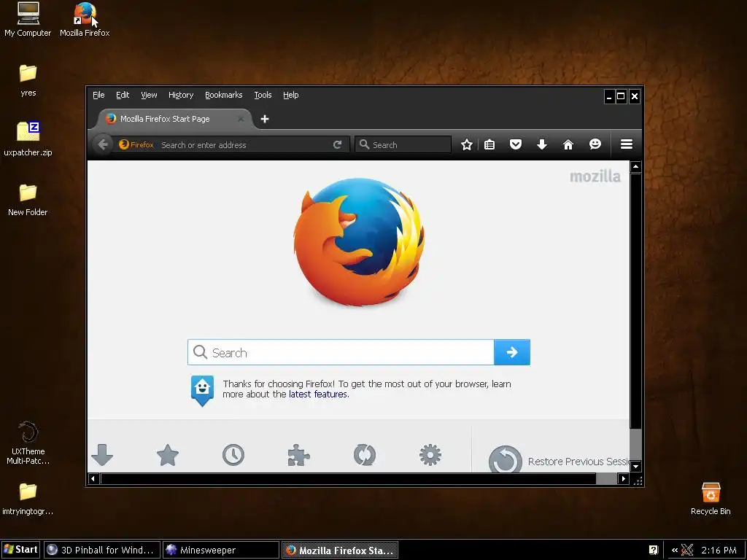Click the blue house snippet icon
Viewport: 747px width, 560px height.
[x=203, y=391]
